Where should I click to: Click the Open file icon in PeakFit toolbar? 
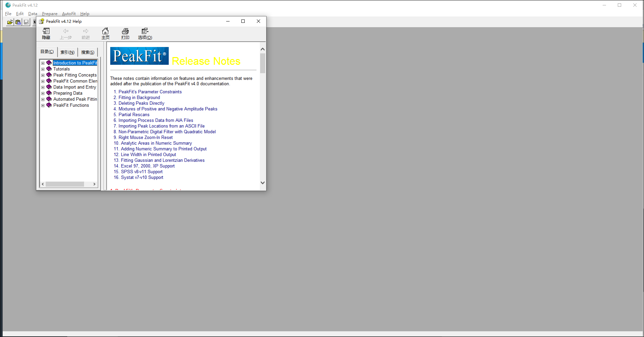10,22
